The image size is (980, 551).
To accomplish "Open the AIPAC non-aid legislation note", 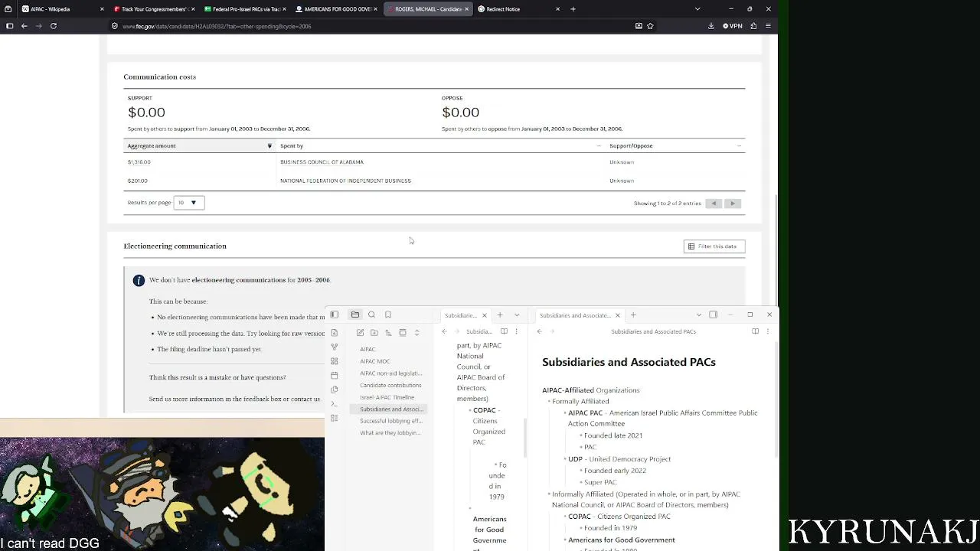I will (x=390, y=373).
